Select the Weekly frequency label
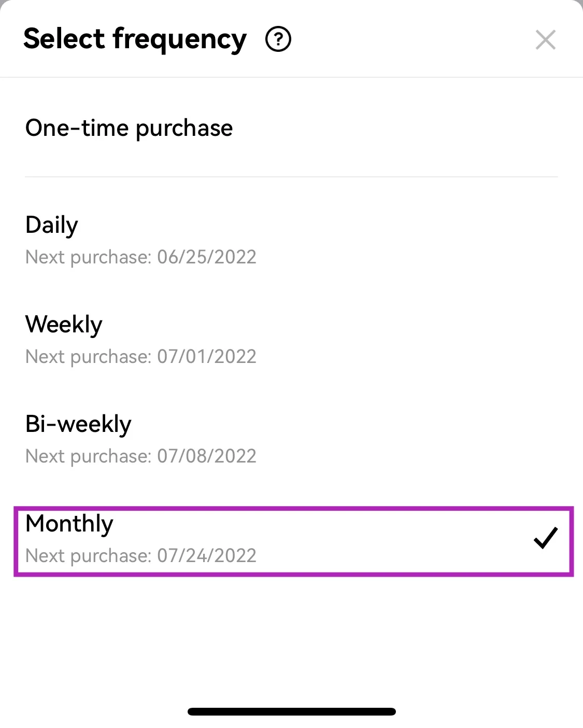This screenshot has height=728, width=583. (64, 325)
